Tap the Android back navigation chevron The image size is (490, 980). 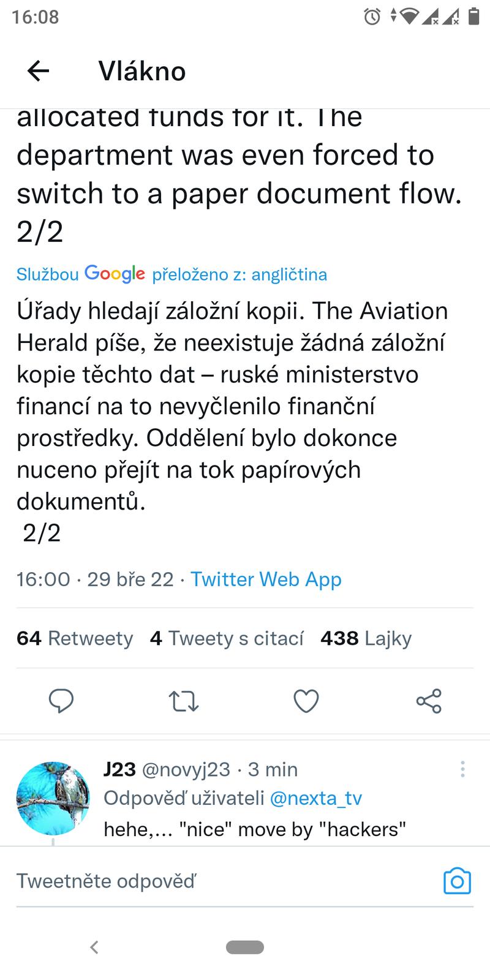click(94, 947)
